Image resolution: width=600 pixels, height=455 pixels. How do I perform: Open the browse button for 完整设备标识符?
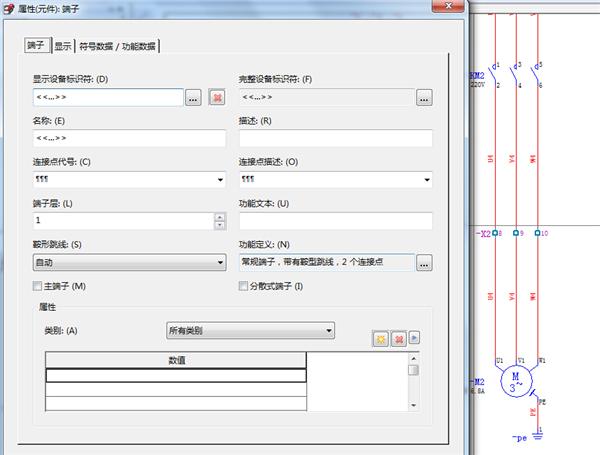(x=424, y=97)
